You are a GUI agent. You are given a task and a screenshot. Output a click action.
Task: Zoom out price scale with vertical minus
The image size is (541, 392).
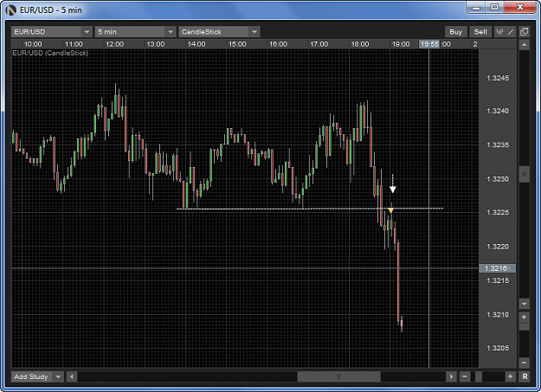524,363
